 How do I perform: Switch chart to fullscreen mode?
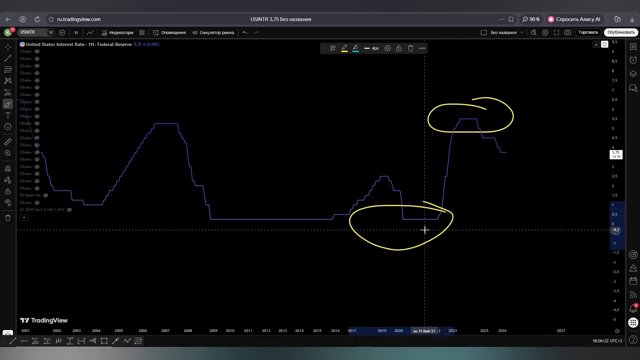(x=556, y=32)
